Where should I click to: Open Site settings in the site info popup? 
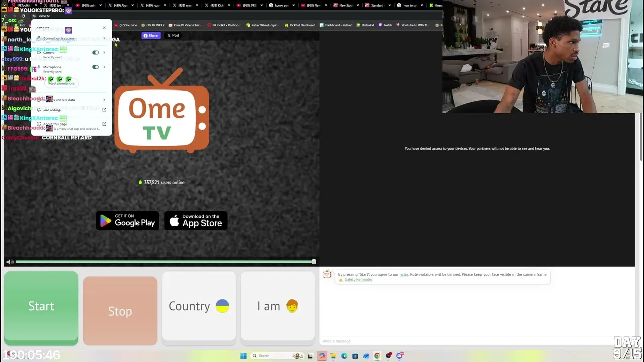[70, 110]
